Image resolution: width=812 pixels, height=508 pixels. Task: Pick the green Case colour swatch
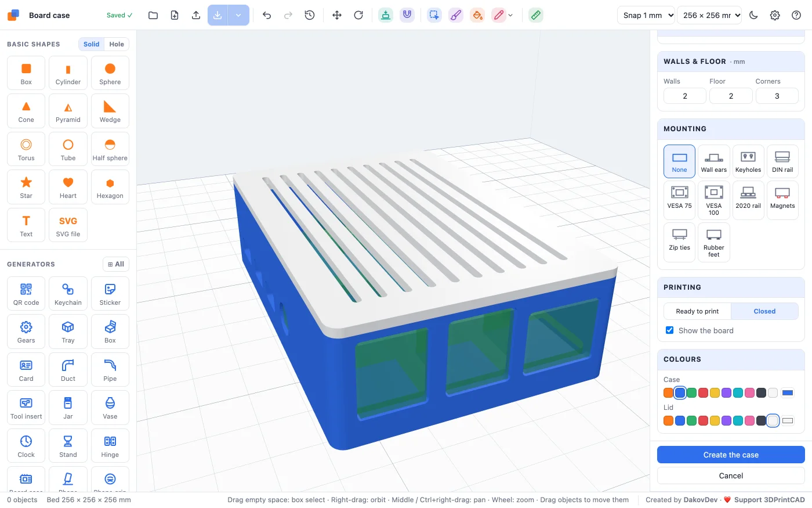tap(691, 393)
